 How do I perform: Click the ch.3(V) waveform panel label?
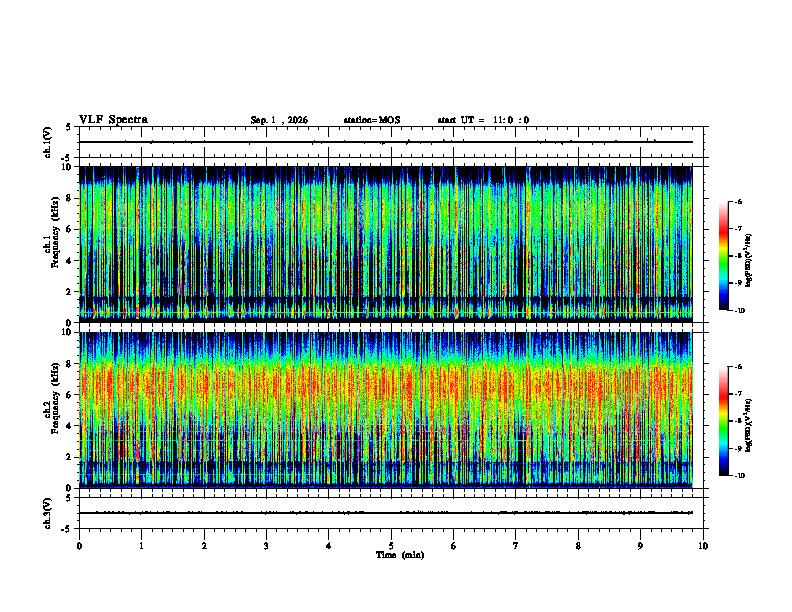click(x=48, y=513)
